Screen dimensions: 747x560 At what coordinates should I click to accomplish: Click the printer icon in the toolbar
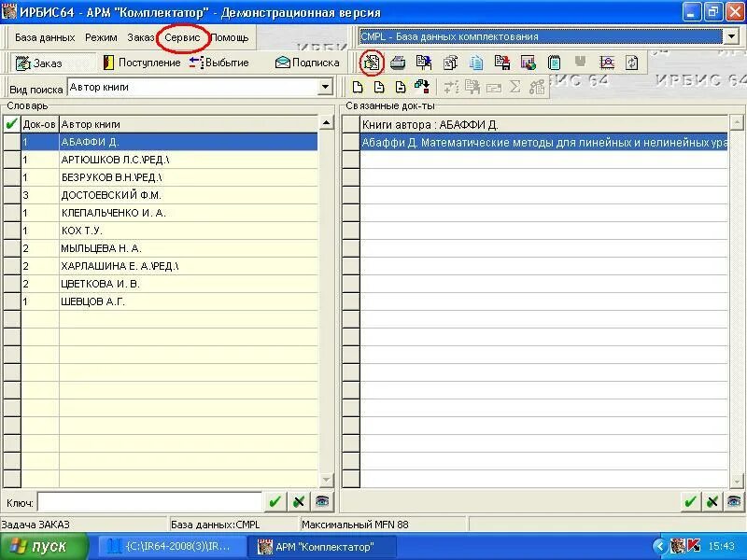point(398,63)
